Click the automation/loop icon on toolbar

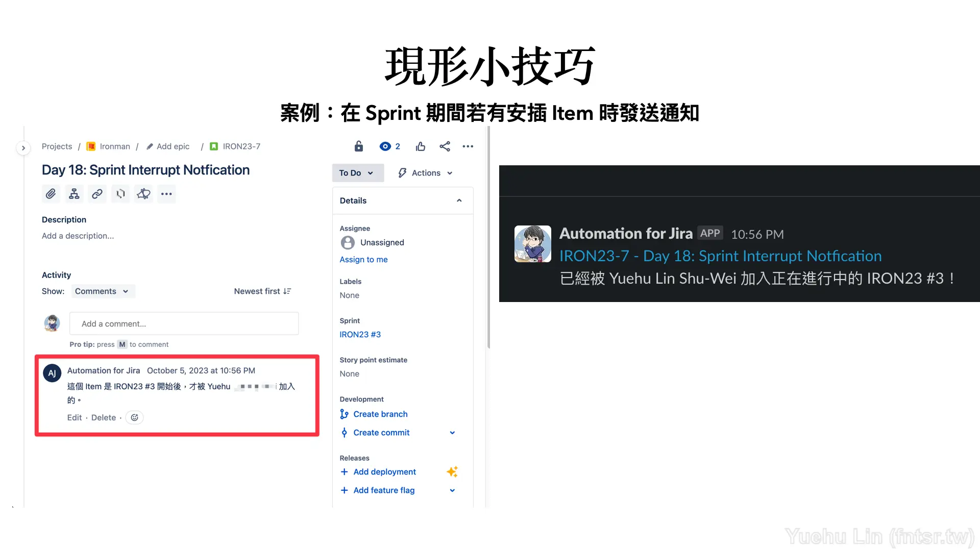(x=120, y=194)
